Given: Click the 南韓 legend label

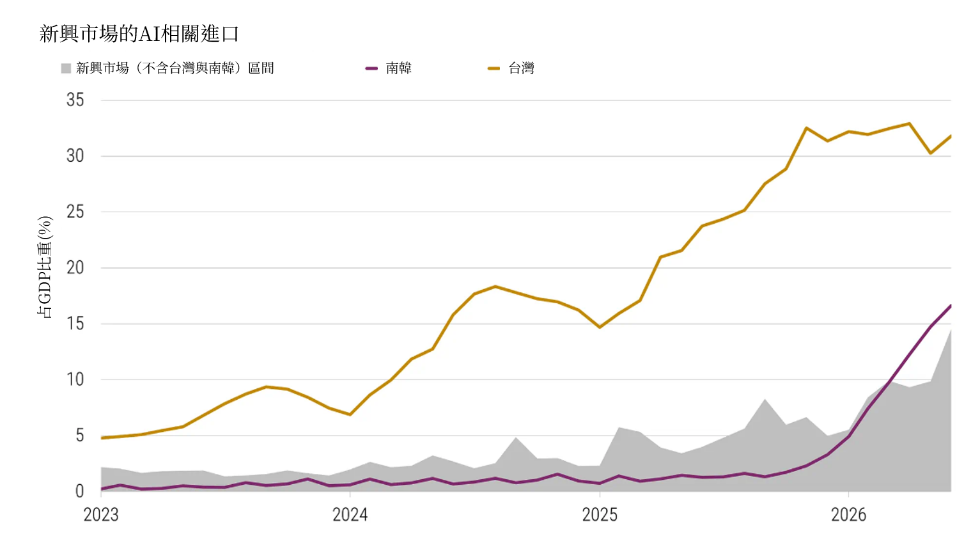Looking at the screenshot, I should pyautogui.click(x=399, y=68).
